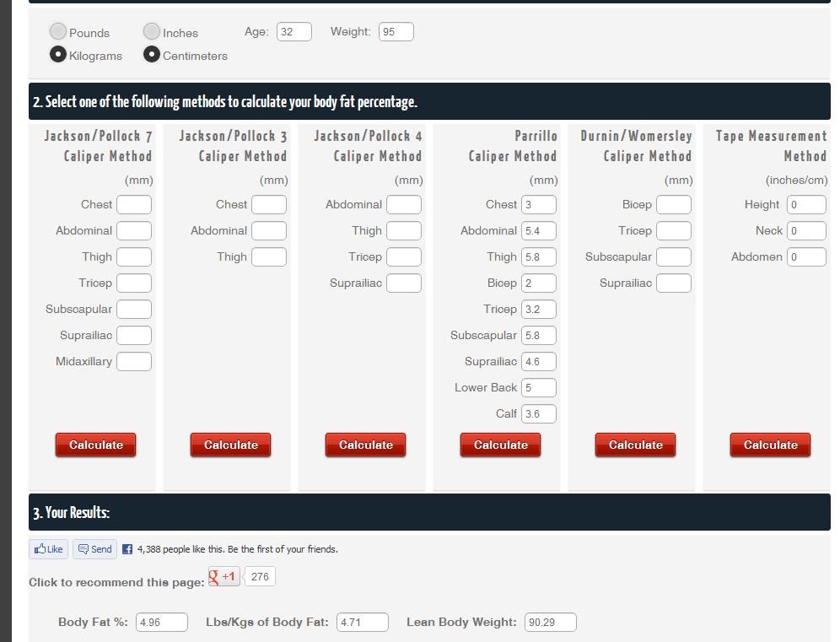
Task: Calculate using the Tape Measurement Method
Action: (771, 445)
